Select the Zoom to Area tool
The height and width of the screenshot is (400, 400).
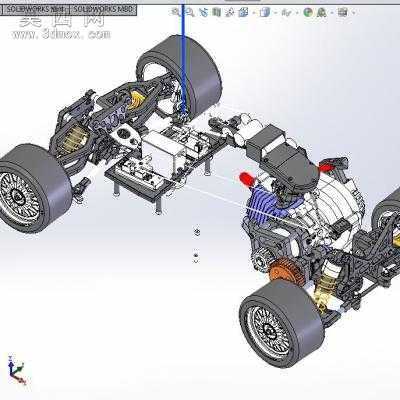tap(190, 13)
